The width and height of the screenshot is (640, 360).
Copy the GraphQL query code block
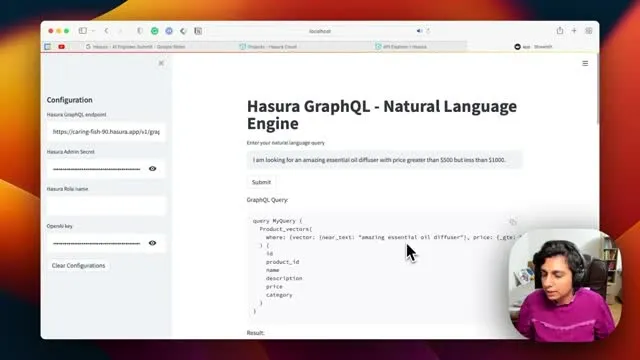(513, 222)
